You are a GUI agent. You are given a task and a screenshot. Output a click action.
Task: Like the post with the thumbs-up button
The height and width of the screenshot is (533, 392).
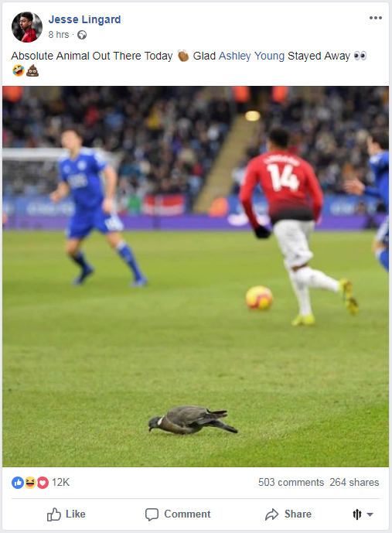click(66, 514)
